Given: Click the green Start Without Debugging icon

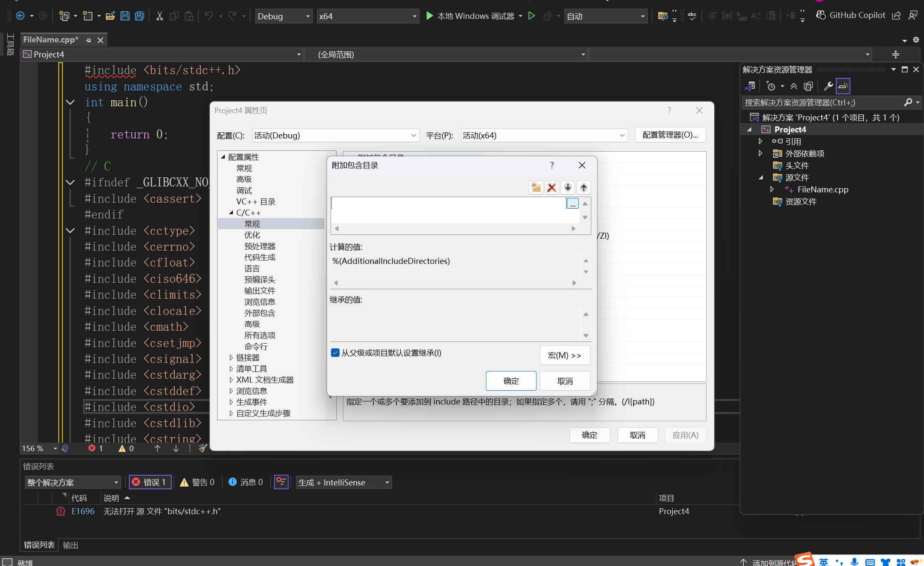Looking at the screenshot, I should pyautogui.click(x=531, y=16).
